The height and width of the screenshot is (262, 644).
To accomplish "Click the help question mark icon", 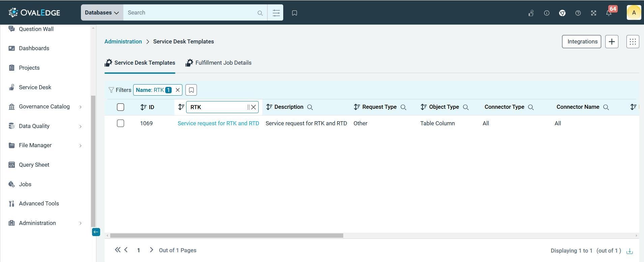I will pyautogui.click(x=578, y=13).
